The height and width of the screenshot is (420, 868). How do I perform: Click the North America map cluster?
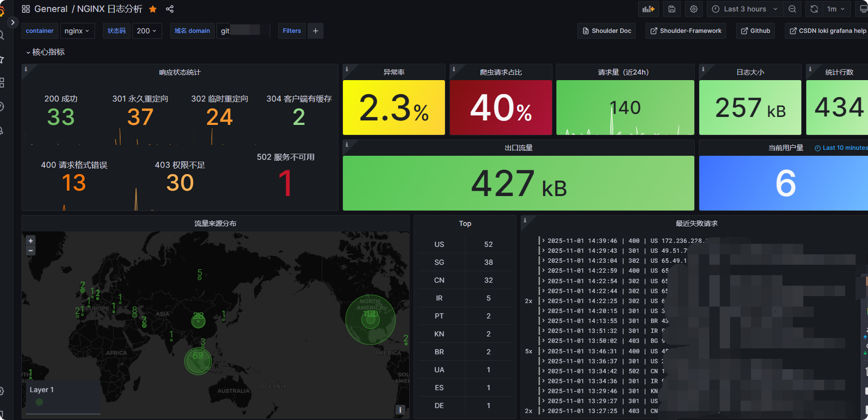(x=370, y=319)
